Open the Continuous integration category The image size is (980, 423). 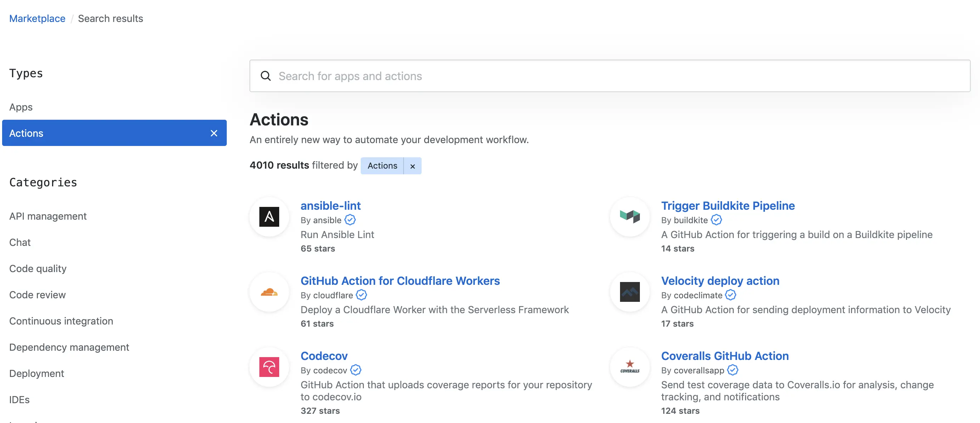pyautogui.click(x=61, y=321)
